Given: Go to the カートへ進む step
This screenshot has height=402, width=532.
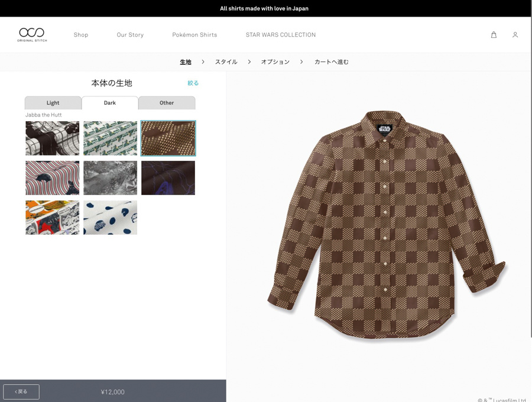Looking at the screenshot, I should point(332,61).
